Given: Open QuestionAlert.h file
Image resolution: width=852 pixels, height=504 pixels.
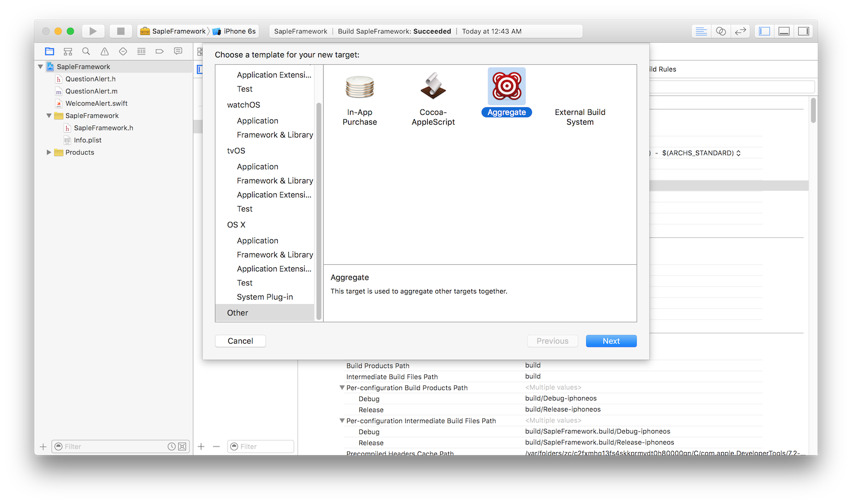Looking at the screenshot, I should click(x=91, y=79).
